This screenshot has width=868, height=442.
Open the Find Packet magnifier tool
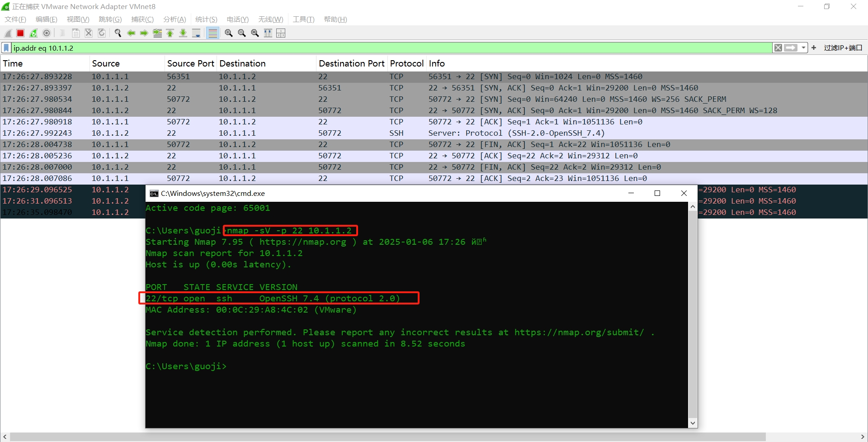coord(118,33)
